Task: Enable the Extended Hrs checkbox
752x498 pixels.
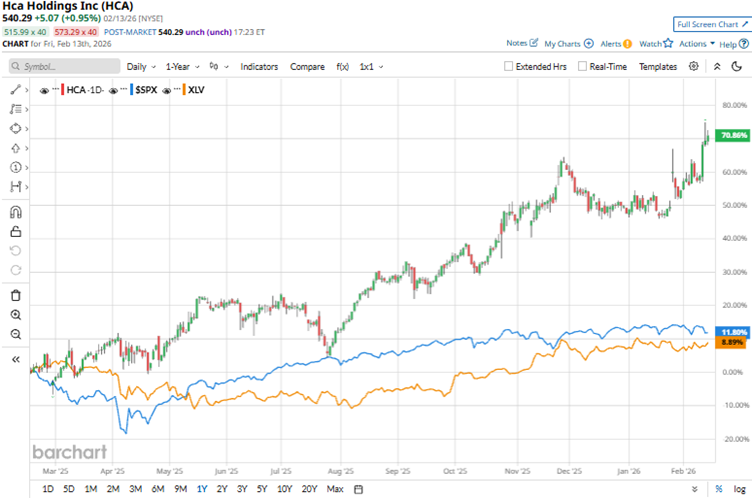Action: point(509,67)
